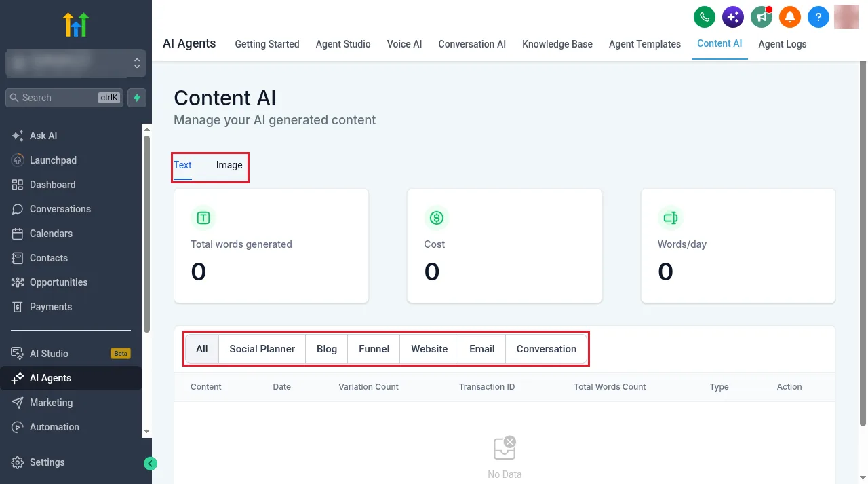Click the Action column header
Viewport: 868px width, 484px height.
[x=789, y=387]
